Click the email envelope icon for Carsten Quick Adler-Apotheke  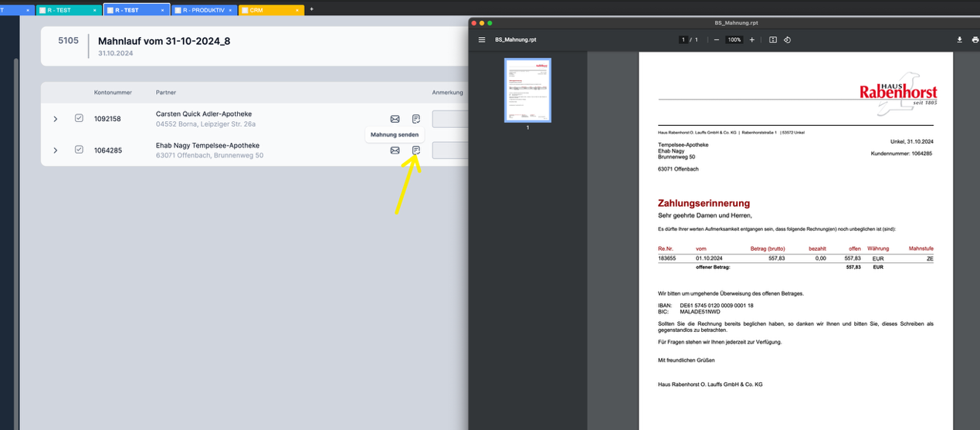(x=395, y=119)
